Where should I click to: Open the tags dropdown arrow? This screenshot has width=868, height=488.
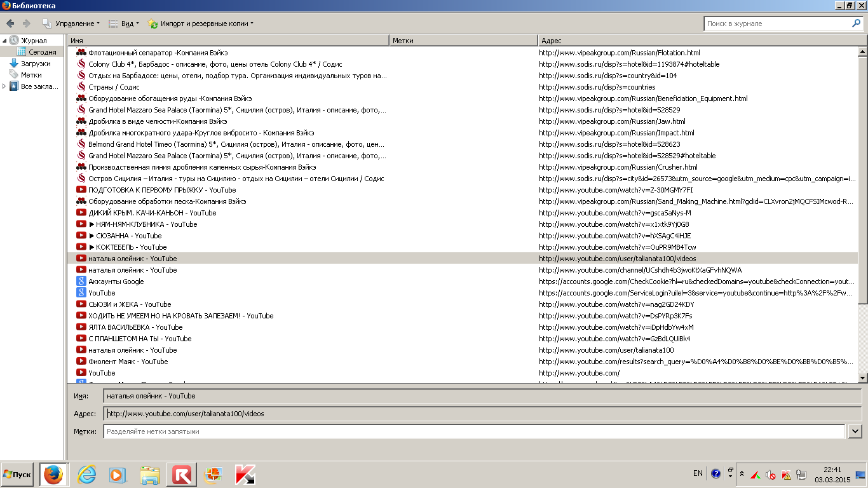(x=855, y=431)
